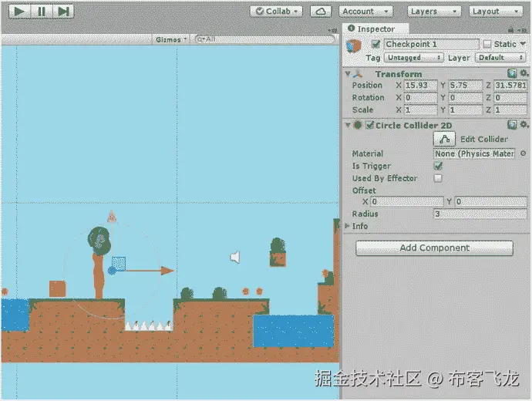Click Position Y field

[466, 86]
